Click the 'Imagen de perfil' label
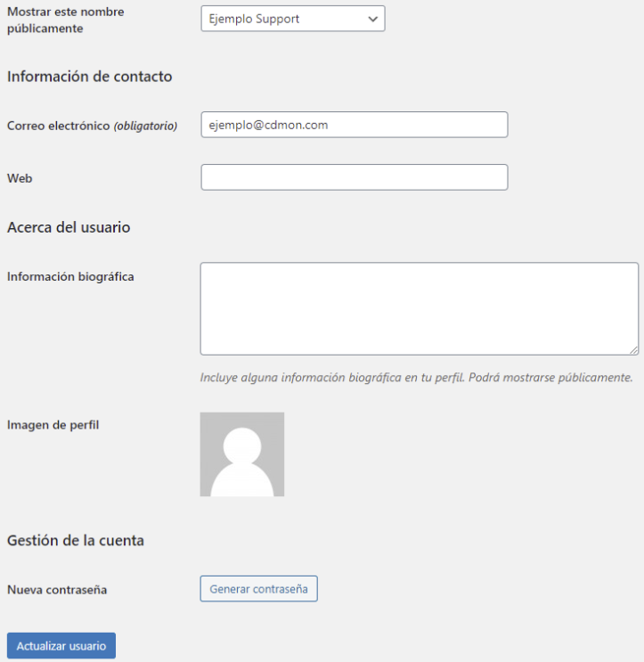The width and height of the screenshot is (644, 662). click(53, 425)
